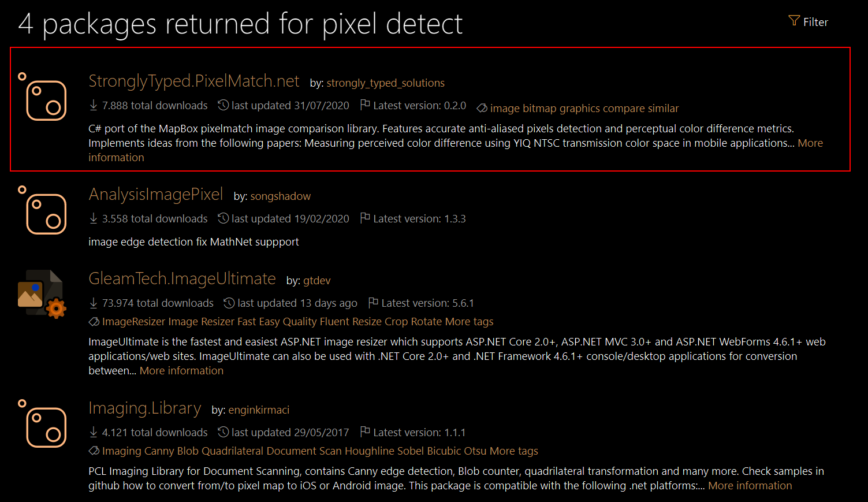The height and width of the screenshot is (502, 868).
Task: Click clock icon beside 'last updated 29/05/2017'
Action: [223, 432]
